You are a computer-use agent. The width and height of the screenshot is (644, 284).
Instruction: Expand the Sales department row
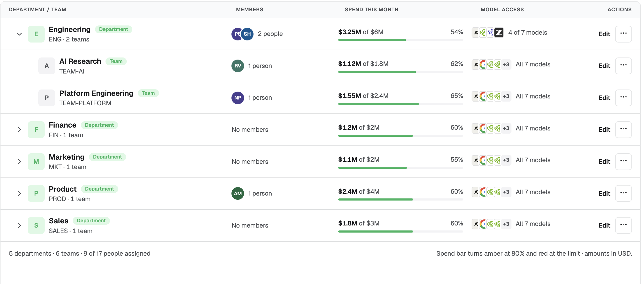(19, 225)
